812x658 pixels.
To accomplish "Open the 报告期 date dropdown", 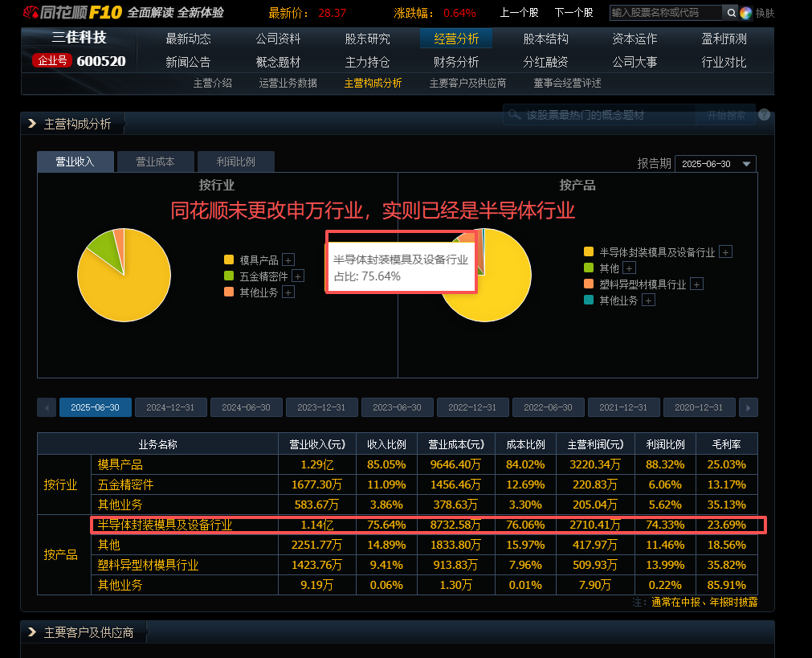I will pyautogui.click(x=716, y=163).
